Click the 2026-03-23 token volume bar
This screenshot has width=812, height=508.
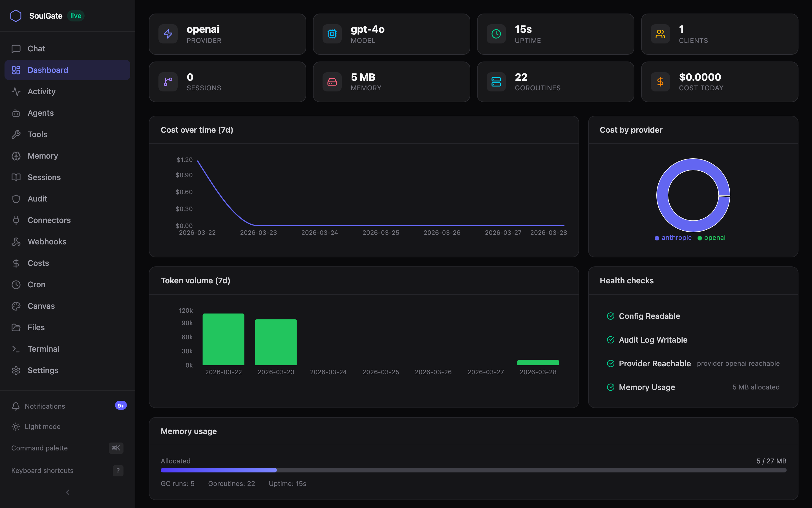[x=276, y=342]
